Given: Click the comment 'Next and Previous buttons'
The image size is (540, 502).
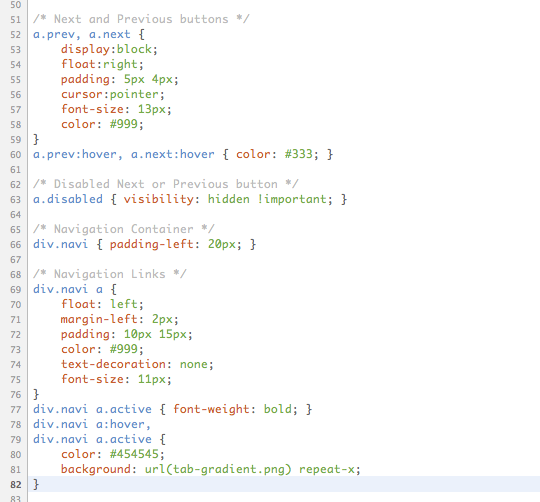Looking at the screenshot, I should point(141,19).
